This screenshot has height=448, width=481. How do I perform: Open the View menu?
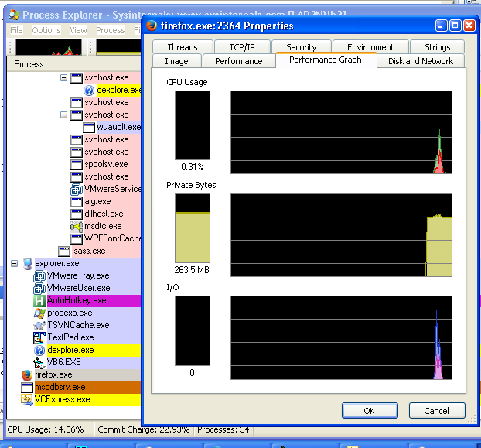[x=78, y=30]
